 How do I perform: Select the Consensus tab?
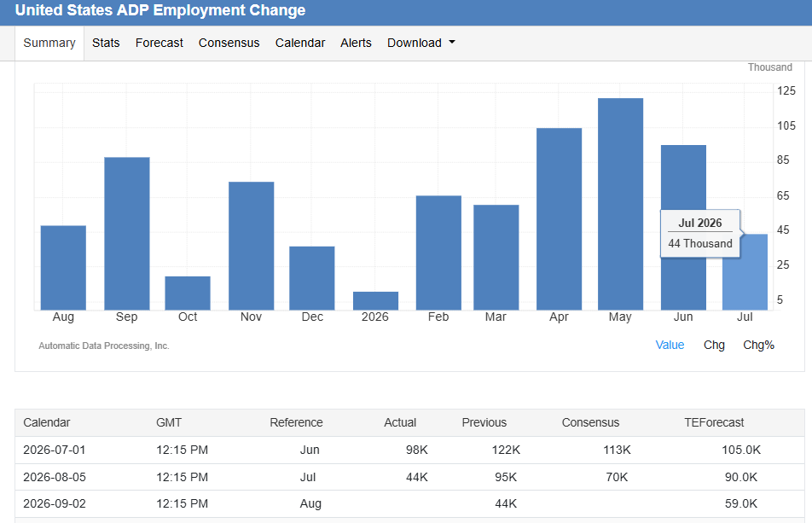229,43
